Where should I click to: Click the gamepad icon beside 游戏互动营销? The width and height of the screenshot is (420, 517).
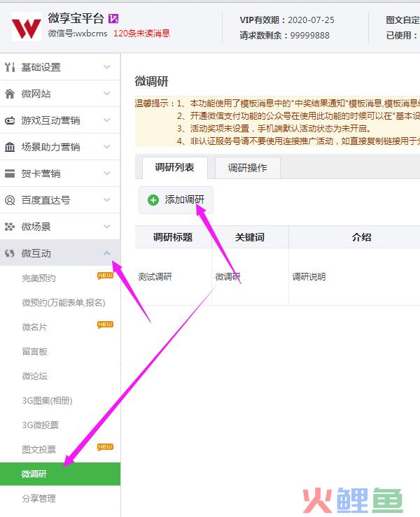(x=10, y=120)
